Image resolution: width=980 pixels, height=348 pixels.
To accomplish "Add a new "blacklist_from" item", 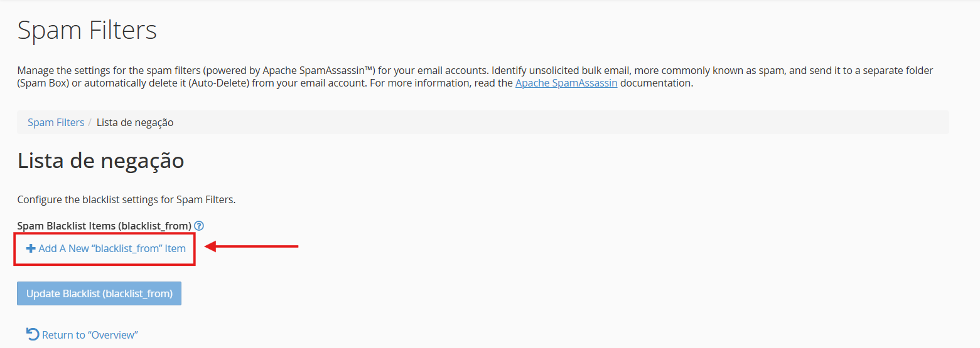I will (x=106, y=248).
